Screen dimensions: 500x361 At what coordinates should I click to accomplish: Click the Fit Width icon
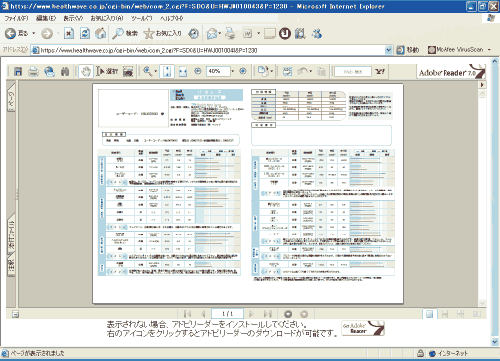click(183, 71)
